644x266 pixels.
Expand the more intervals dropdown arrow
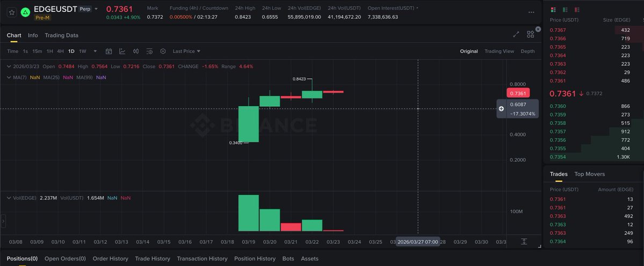(x=95, y=51)
